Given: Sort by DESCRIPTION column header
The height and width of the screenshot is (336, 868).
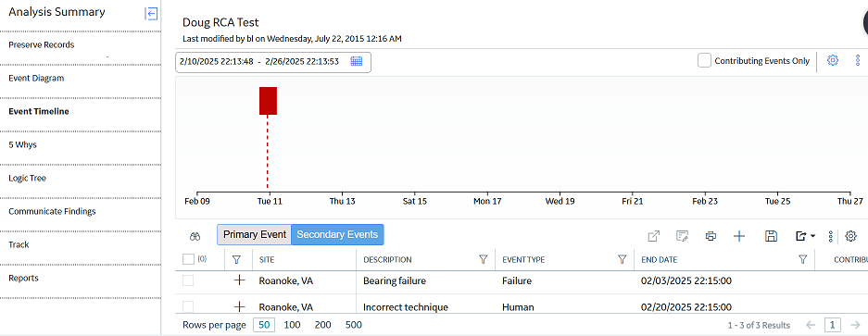Looking at the screenshot, I should pos(387,259).
